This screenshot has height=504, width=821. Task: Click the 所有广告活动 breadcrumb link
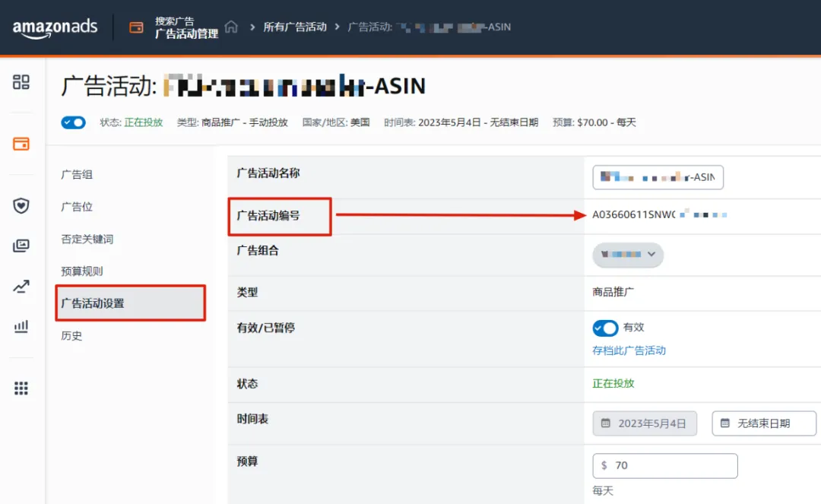(x=295, y=27)
